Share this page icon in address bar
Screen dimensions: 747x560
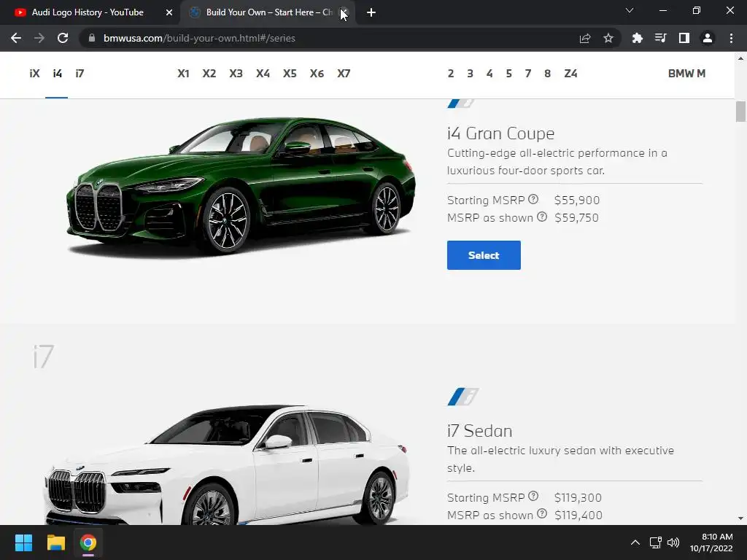click(585, 38)
